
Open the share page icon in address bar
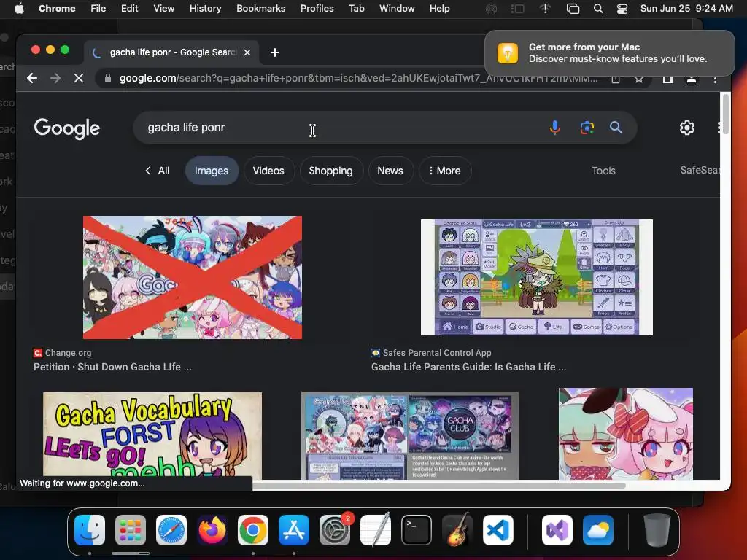pyautogui.click(x=616, y=79)
